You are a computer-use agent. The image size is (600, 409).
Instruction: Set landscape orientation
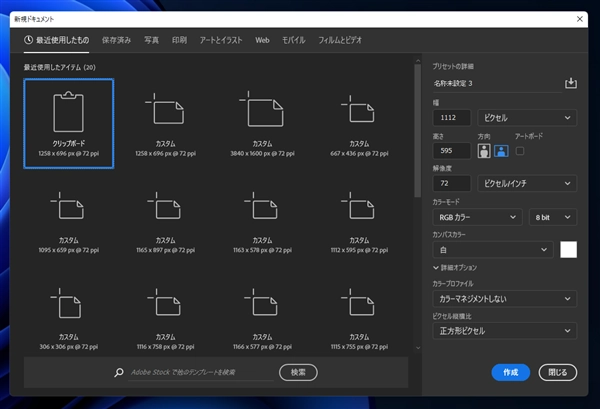(501, 151)
